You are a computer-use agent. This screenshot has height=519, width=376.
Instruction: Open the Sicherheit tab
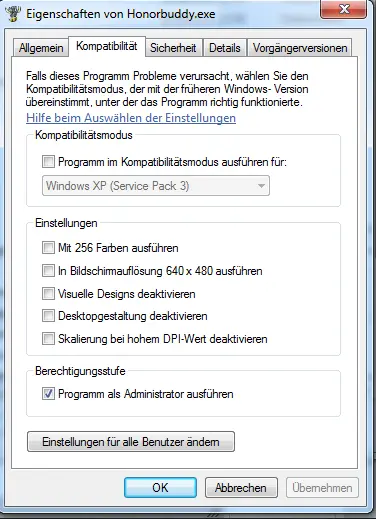click(173, 48)
